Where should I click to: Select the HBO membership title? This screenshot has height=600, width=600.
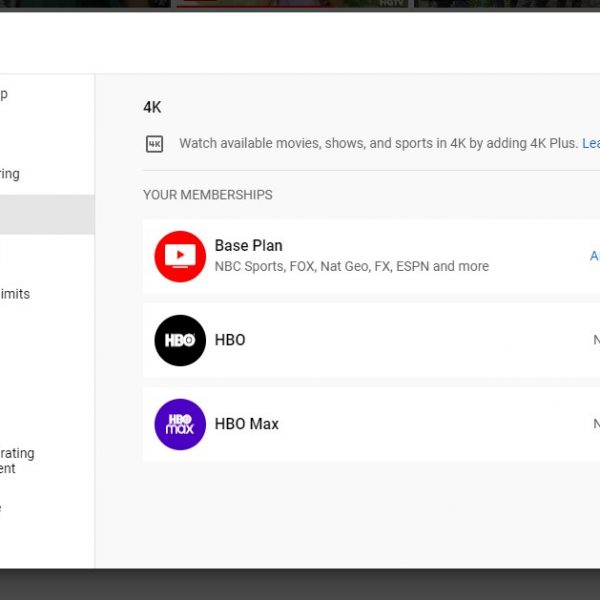click(x=230, y=340)
